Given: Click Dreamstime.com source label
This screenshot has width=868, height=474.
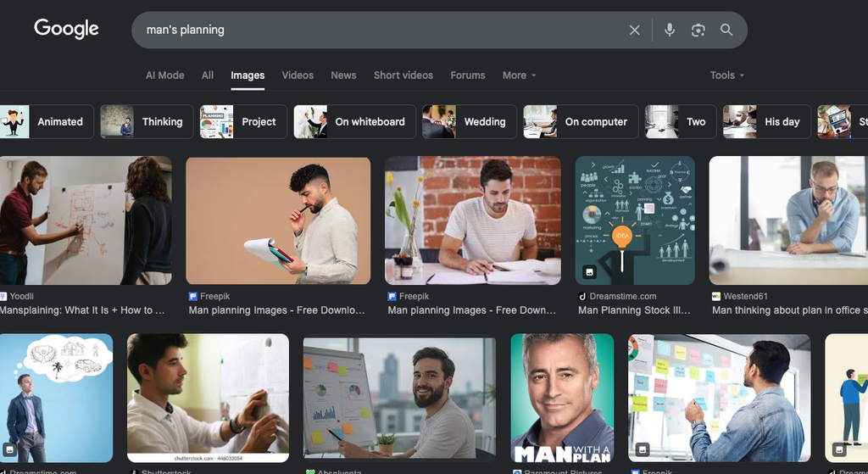Looking at the screenshot, I should point(623,296).
